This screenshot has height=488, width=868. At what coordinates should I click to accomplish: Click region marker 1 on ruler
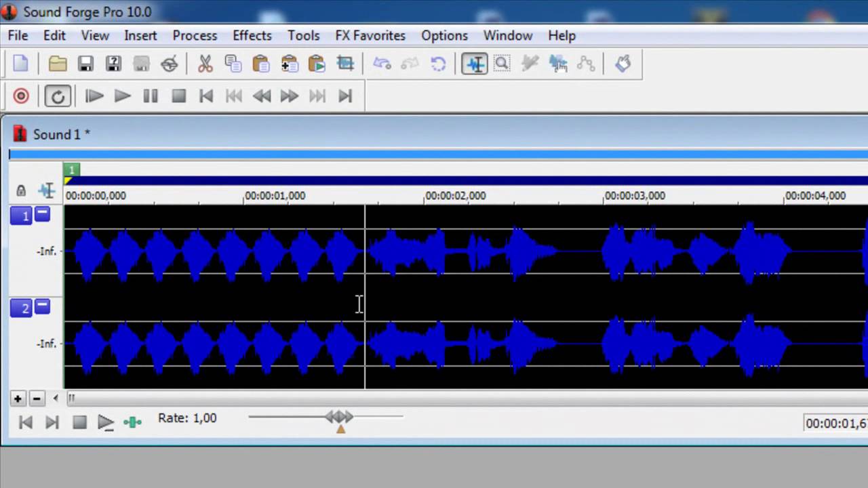tap(71, 169)
